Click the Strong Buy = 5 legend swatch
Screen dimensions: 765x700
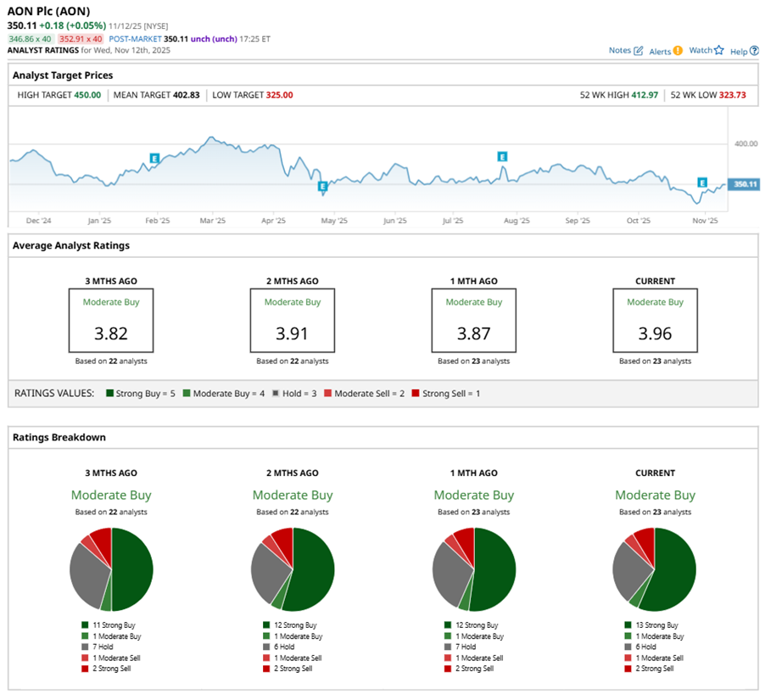110,394
